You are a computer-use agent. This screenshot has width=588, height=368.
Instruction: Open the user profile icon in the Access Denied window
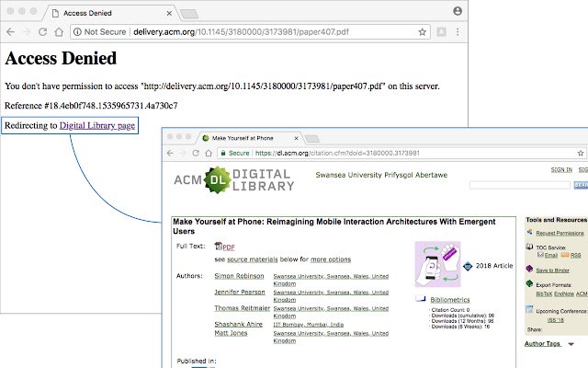tap(458, 11)
